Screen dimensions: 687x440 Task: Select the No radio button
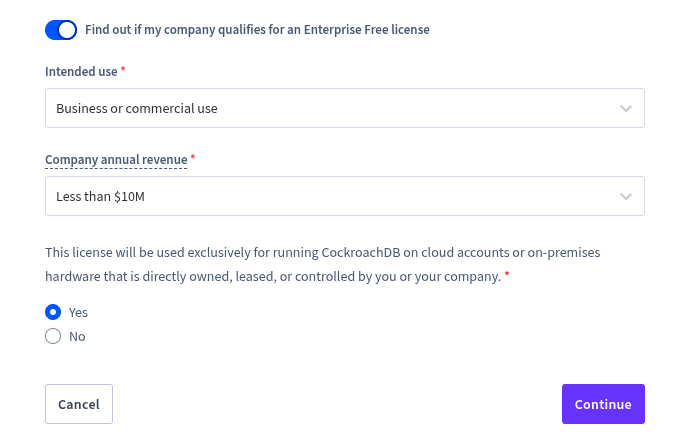click(53, 336)
